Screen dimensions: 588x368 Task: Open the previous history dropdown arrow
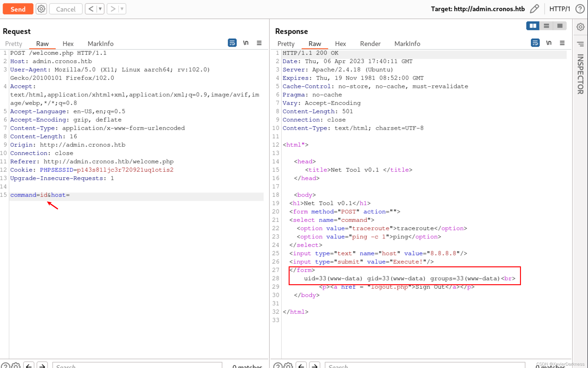pyautogui.click(x=100, y=9)
